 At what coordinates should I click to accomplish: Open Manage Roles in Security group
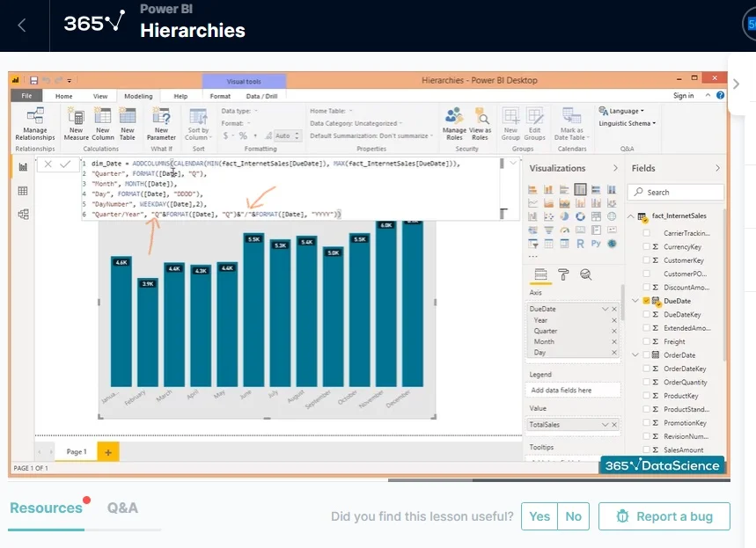454,122
